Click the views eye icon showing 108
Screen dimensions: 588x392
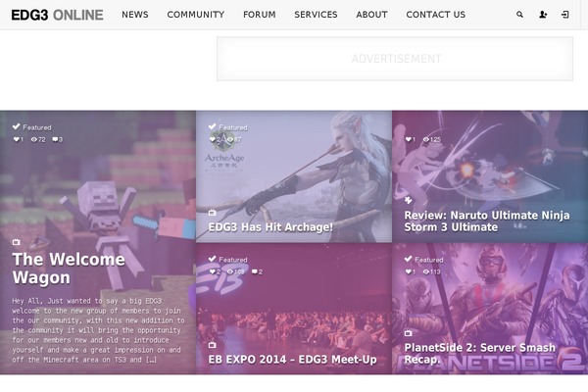click(x=230, y=271)
